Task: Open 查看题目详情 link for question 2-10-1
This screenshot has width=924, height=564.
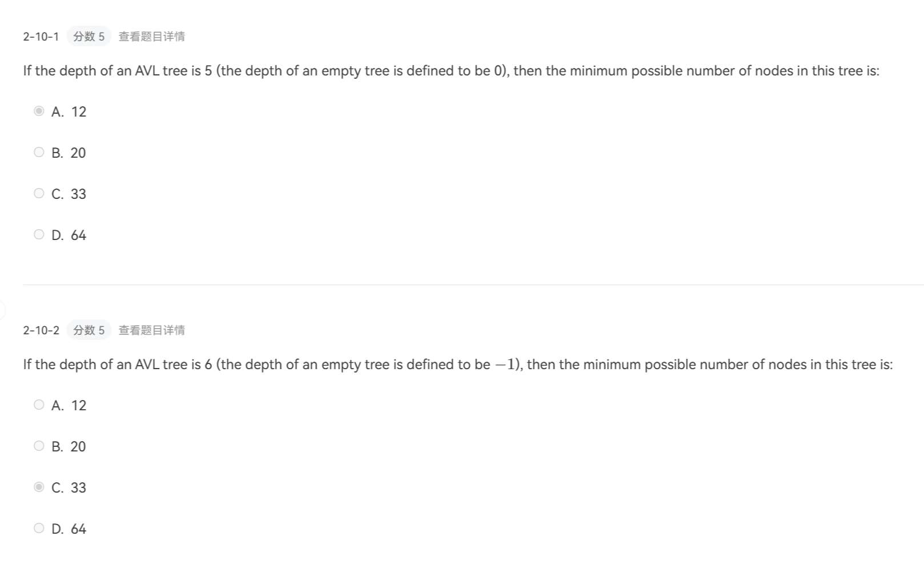Action: tap(151, 37)
